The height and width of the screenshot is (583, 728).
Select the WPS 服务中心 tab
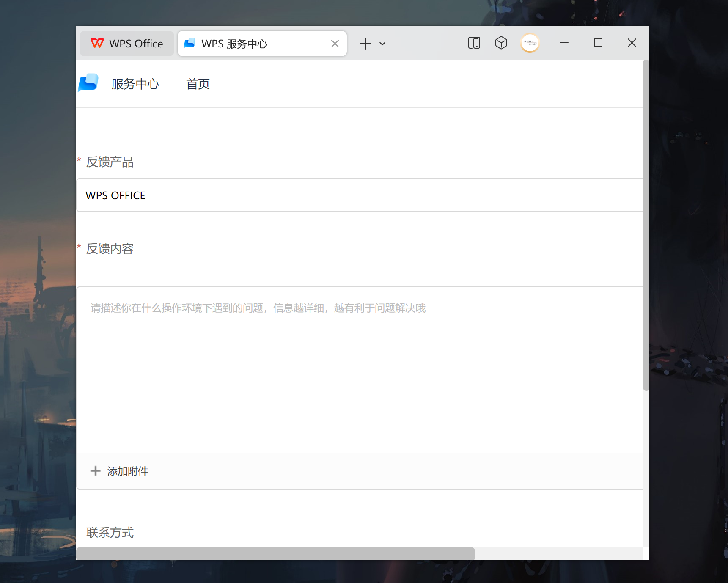coord(262,44)
